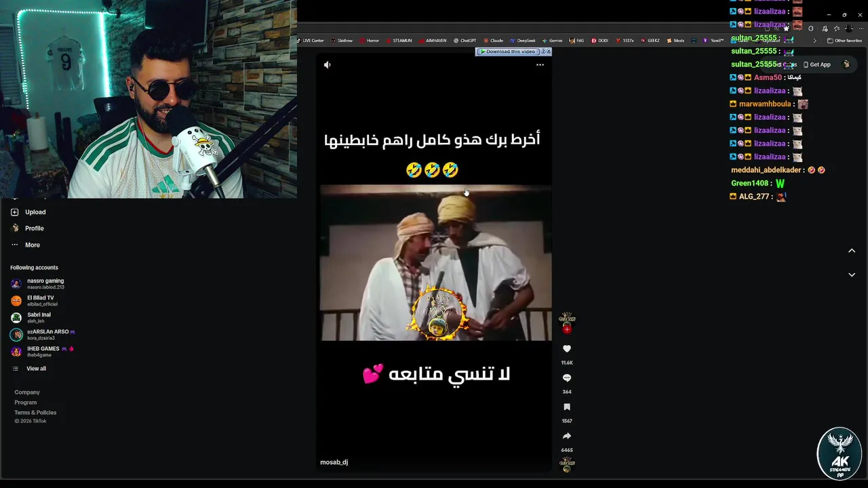Open Other favorites folder
Viewport: 868px width, 488px height.
tap(844, 41)
